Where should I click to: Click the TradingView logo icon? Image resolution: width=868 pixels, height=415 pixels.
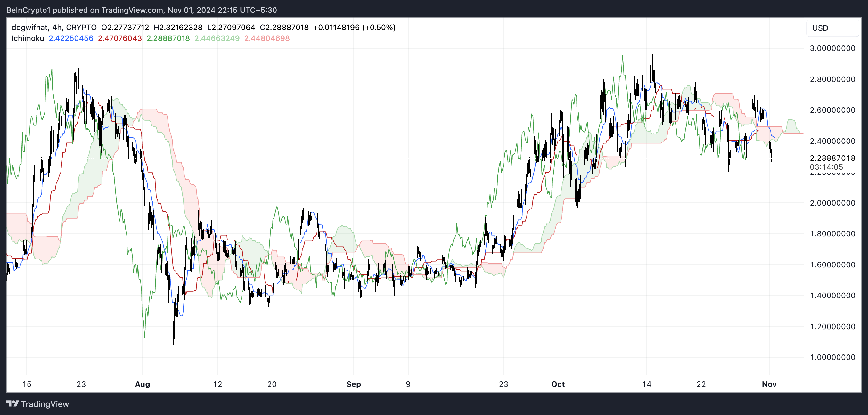(12, 403)
